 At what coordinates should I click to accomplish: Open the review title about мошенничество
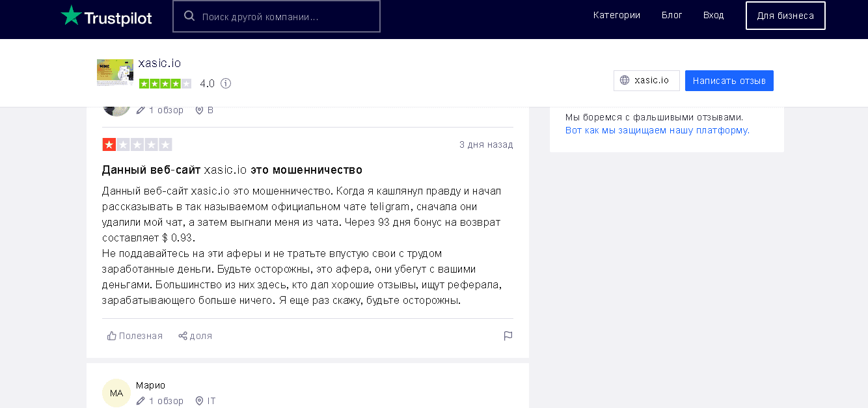232,170
